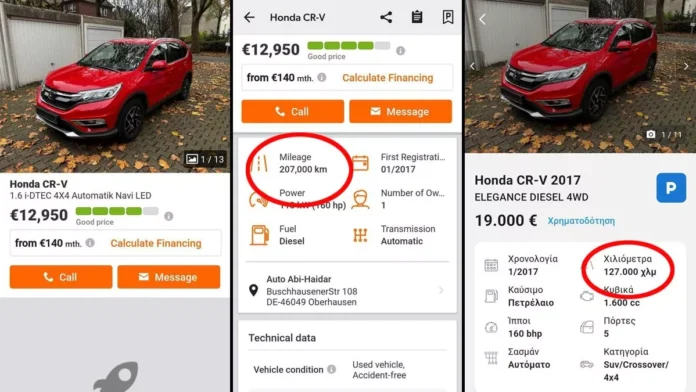Tap the Message button in middle panel
The width and height of the screenshot is (696, 392).
[x=400, y=111]
